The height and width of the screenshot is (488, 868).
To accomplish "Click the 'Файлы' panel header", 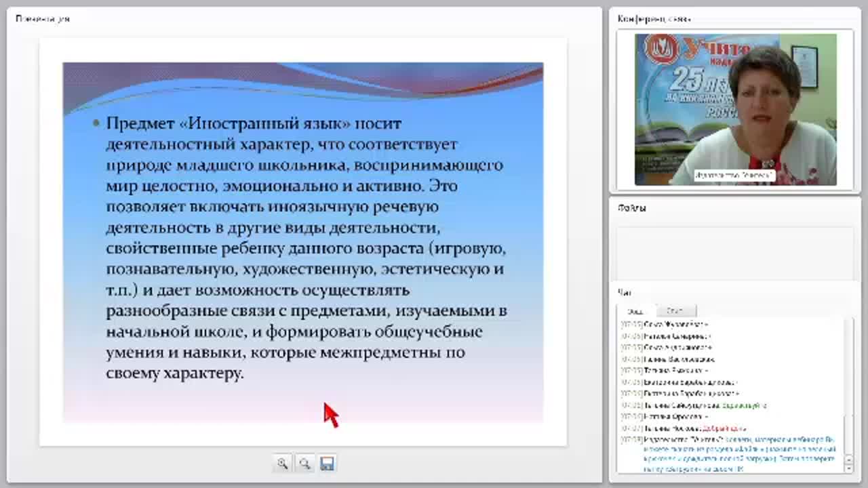I will (x=632, y=208).
